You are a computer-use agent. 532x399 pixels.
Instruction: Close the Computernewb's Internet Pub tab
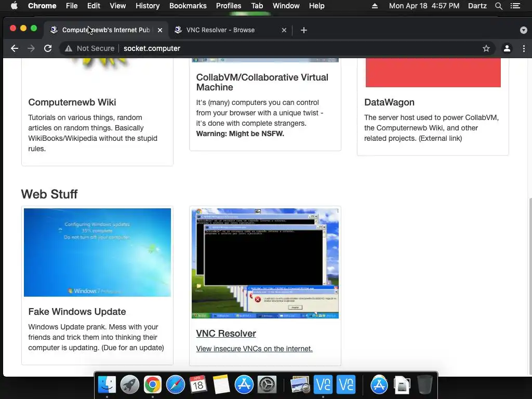tap(160, 30)
